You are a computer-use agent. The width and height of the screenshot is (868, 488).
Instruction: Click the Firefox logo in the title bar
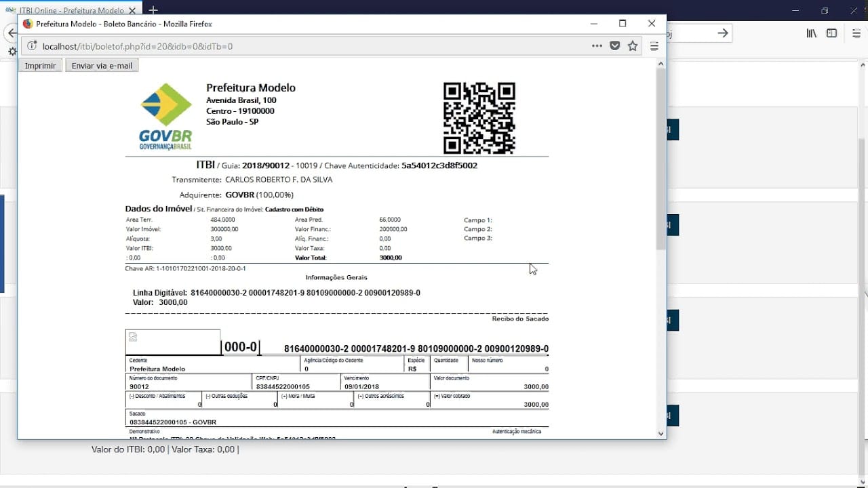[x=27, y=23]
